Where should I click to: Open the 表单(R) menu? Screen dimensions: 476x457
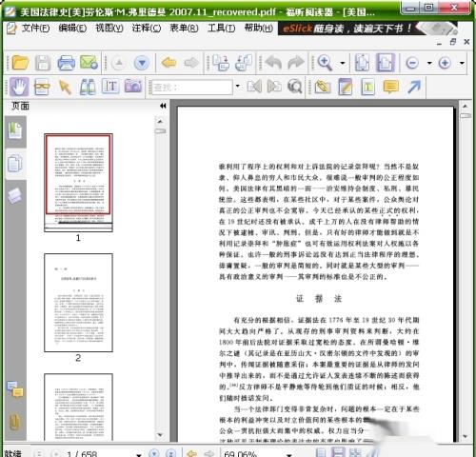[x=184, y=29]
